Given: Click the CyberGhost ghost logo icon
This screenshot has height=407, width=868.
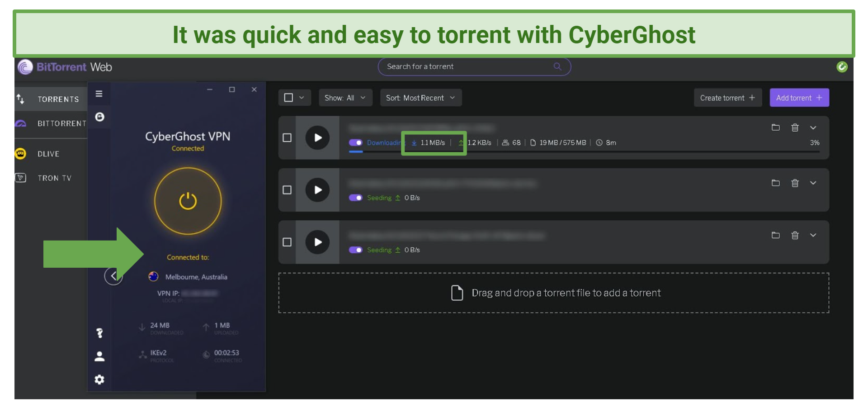Looking at the screenshot, I should [99, 117].
